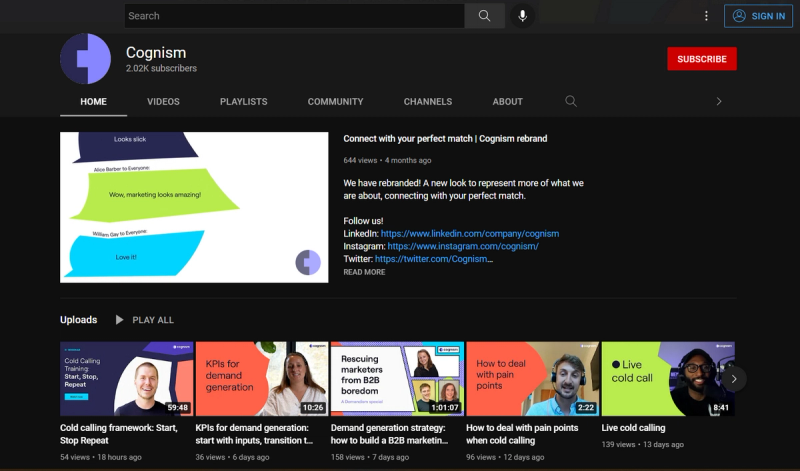Screen dimensions: 800x471
Task: Click title 'KPIs for demand generation: start with inputs'
Action: tap(254, 434)
